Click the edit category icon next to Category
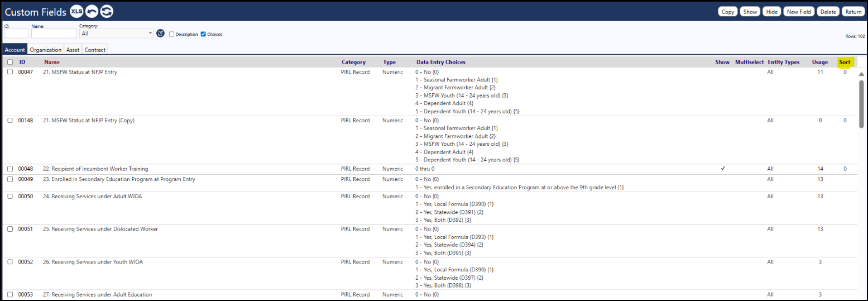Image resolution: width=868 pixels, height=301 pixels. pos(160,34)
